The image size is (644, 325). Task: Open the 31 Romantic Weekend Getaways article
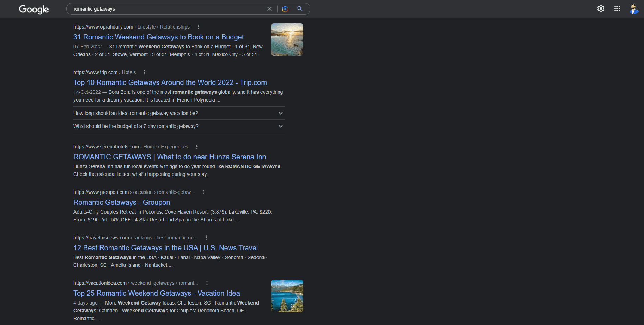pyautogui.click(x=158, y=37)
